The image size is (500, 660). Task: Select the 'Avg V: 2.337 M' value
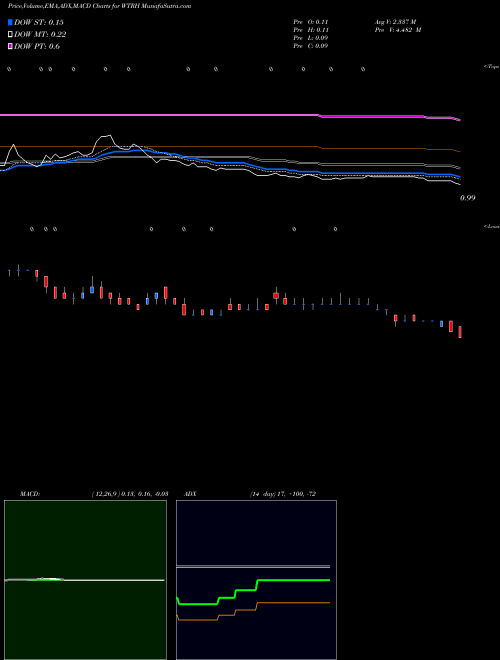(396, 22)
